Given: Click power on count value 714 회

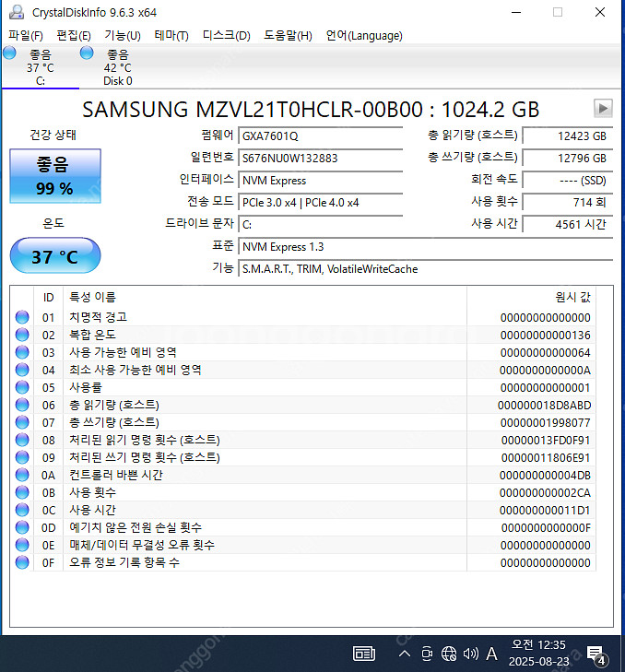Looking at the screenshot, I should coord(568,202).
